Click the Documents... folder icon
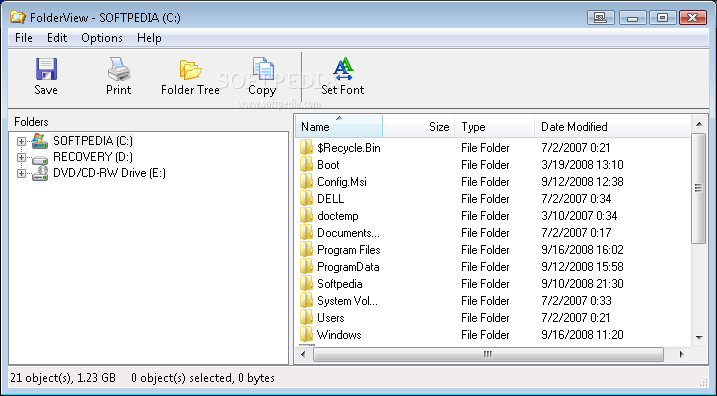Screen dimensions: 717x396 point(306,233)
